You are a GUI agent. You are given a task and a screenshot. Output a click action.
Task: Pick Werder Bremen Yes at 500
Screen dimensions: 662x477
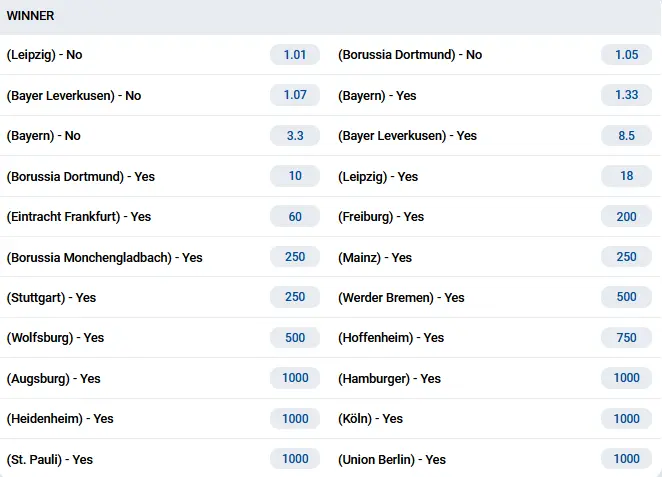pyautogui.click(x=626, y=297)
